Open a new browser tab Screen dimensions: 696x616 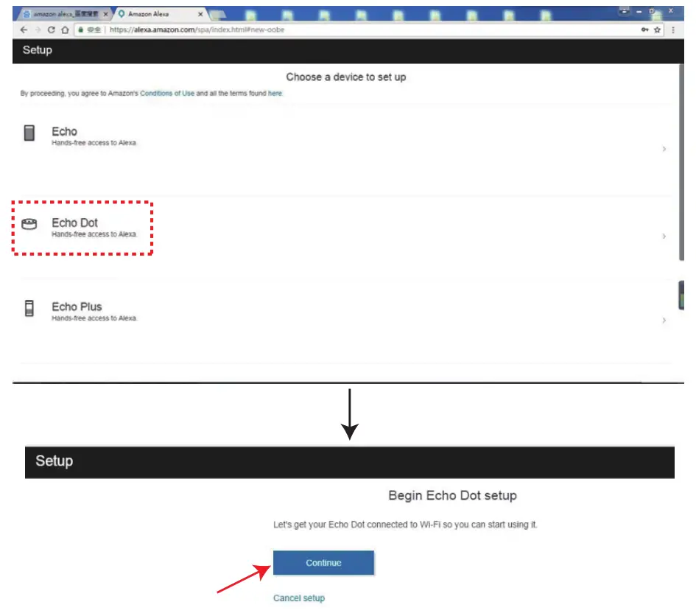(x=217, y=15)
